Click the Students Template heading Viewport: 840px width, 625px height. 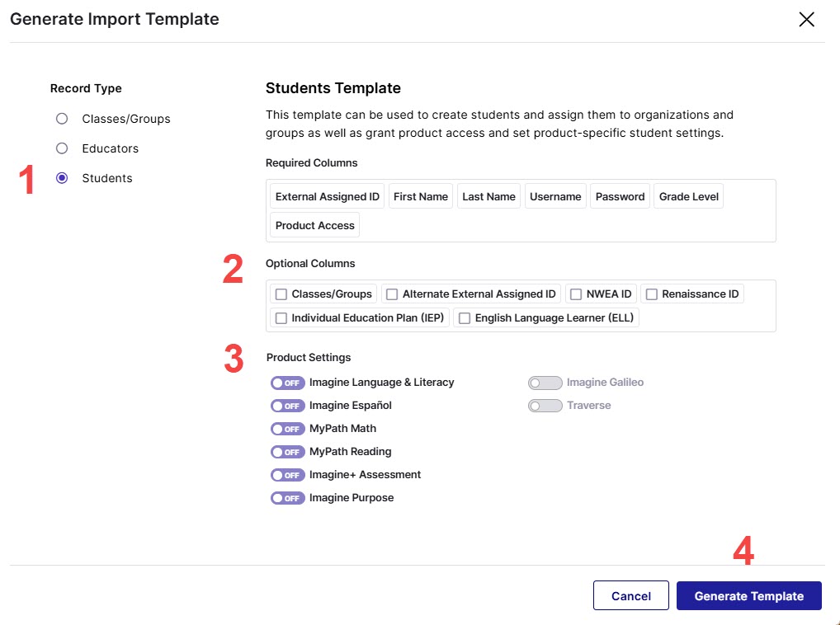(333, 87)
